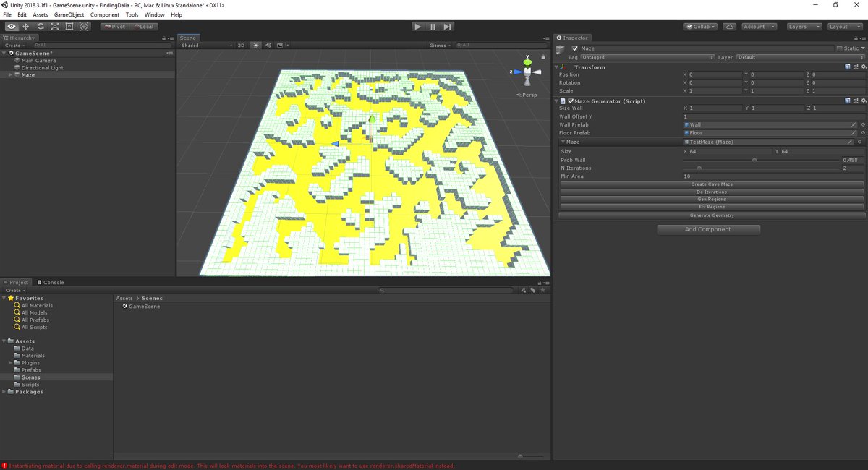Viewport: 868px width, 470px height.
Task: Click the Play button
Action: click(418, 26)
